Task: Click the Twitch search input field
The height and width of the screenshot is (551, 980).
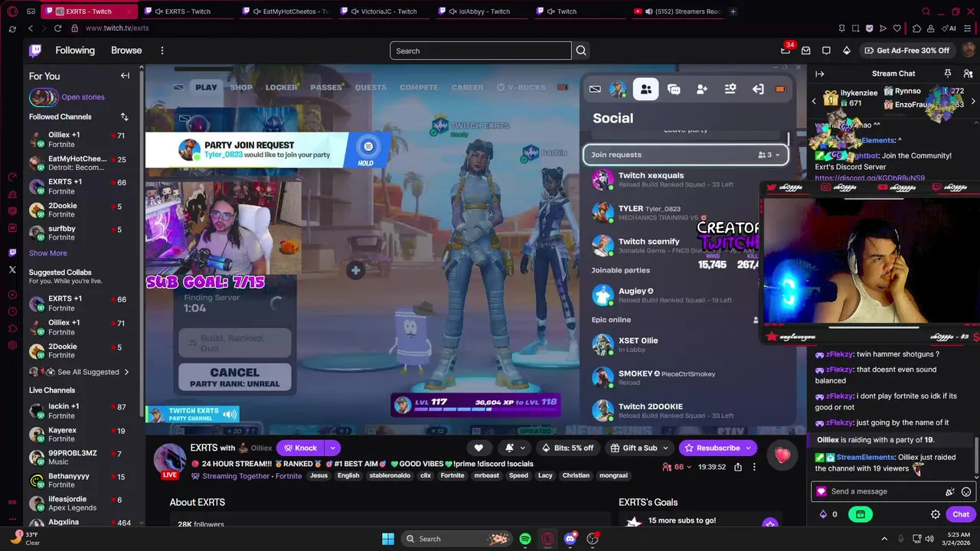Action: click(x=481, y=51)
